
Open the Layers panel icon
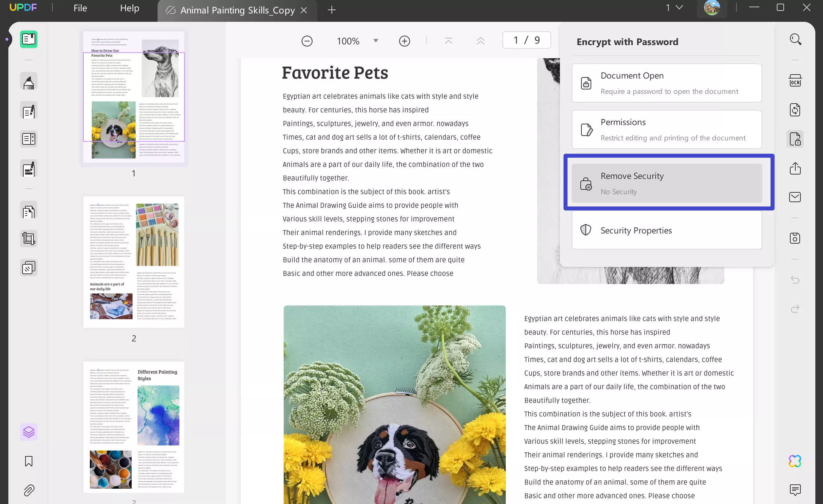click(x=29, y=432)
